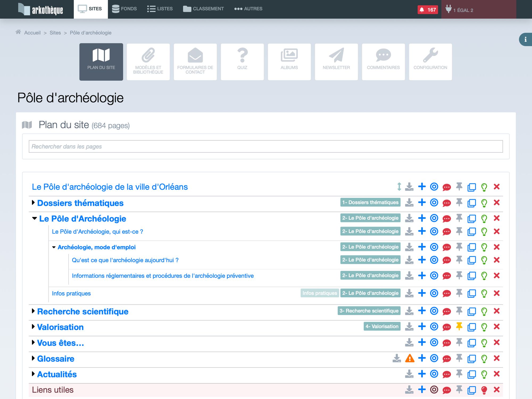Screen dimensions: 532x399
Task: Collapse the Le Pôle d'Archéologie node
Action: click(34, 218)
